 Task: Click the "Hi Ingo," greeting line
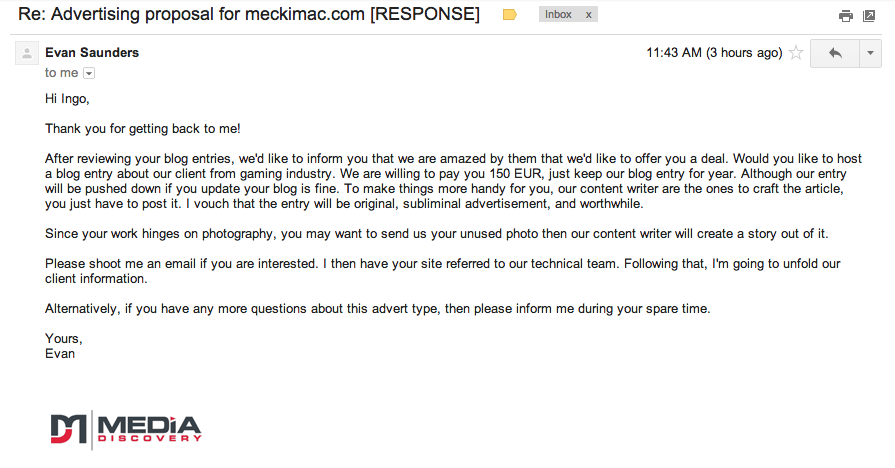[x=67, y=99]
